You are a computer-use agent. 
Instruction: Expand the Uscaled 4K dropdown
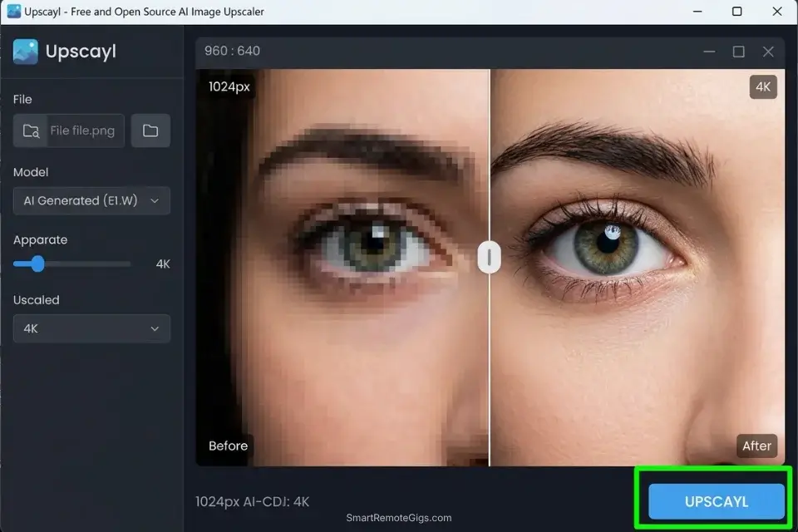click(x=91, y=328)
